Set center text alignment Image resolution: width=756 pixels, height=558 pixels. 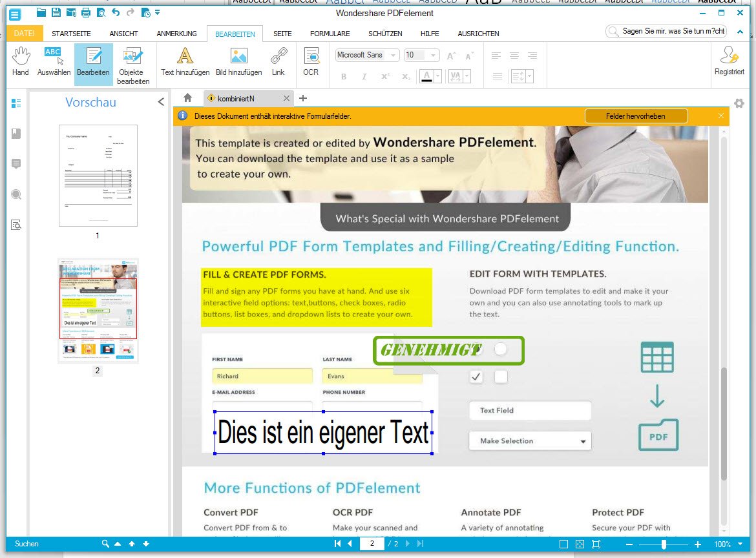click(514, 56)
